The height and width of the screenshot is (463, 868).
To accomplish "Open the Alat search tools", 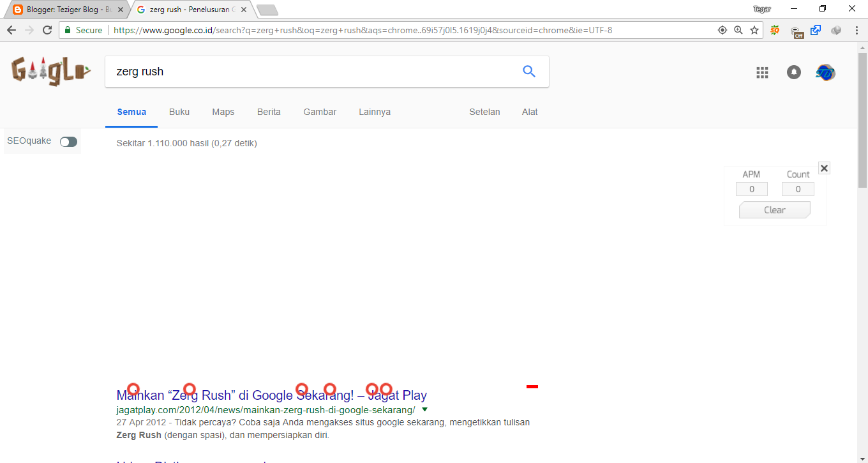I will (530, 112).
